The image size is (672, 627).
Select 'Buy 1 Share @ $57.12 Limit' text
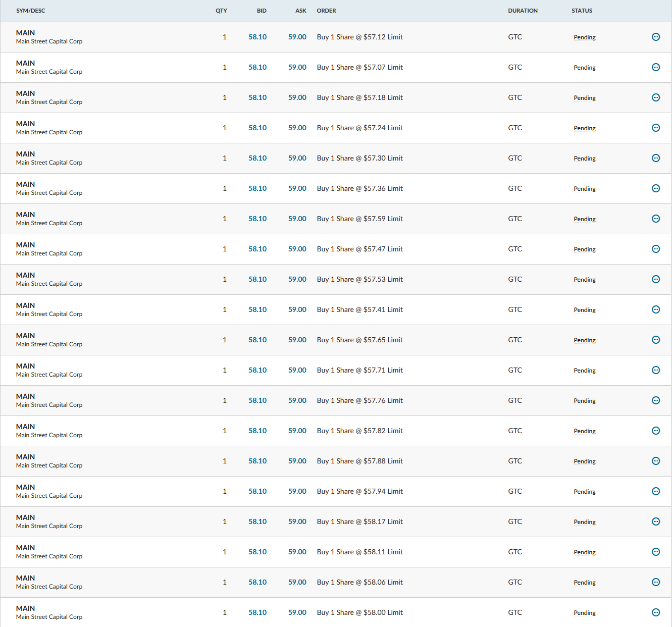tap(360, 37)
